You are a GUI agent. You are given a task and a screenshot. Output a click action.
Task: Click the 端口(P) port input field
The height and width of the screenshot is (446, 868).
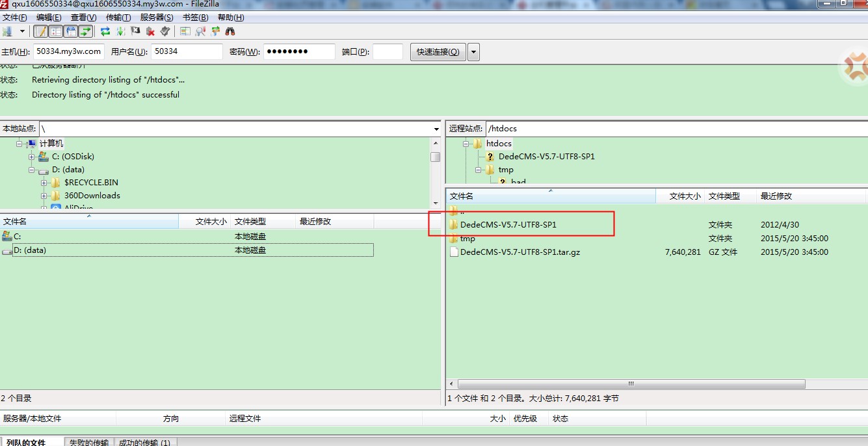(x=388, y=52)
